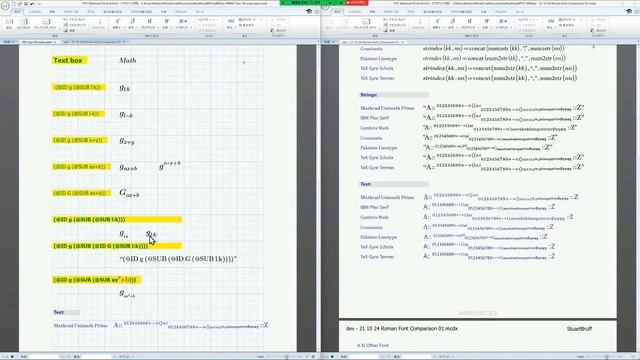Open the Operators palette in left window
This screenshot has height=360, width=640.
(117, 23)
